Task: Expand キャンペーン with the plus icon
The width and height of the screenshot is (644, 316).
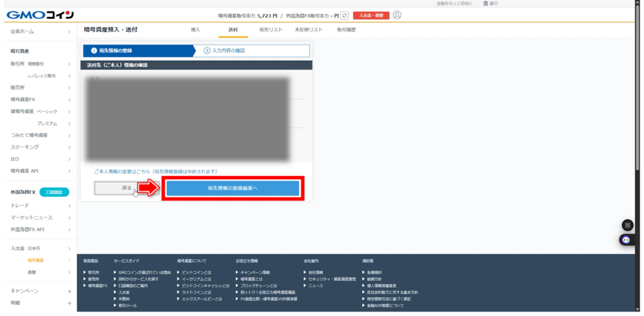Action: coord(69,291)
